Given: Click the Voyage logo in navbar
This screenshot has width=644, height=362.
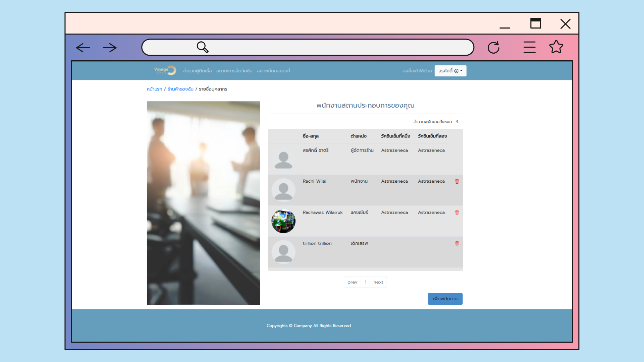Looking at the screenshot, I should [165, 70].
